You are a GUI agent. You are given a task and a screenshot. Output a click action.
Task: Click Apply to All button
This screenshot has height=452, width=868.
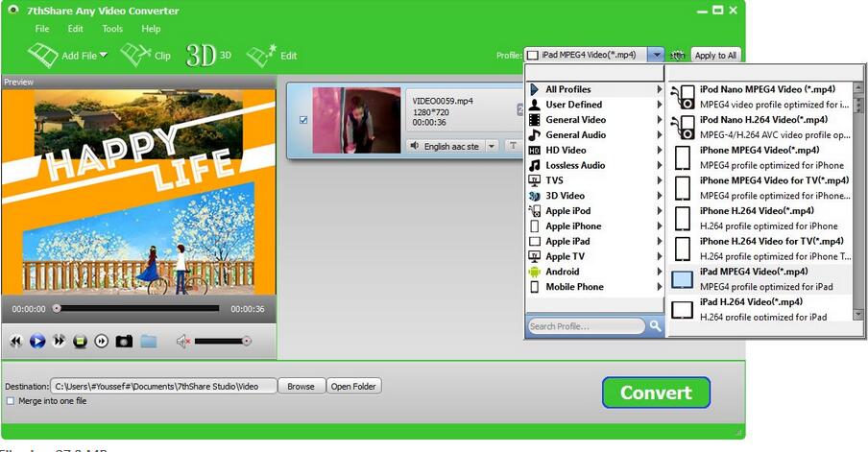point(715,56)
